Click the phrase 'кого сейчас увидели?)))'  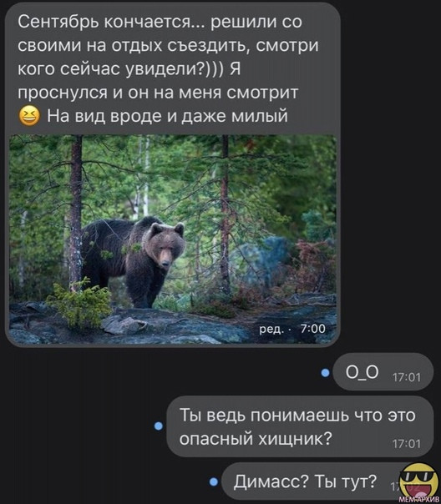pyautogui.click(x=120, y=68)
